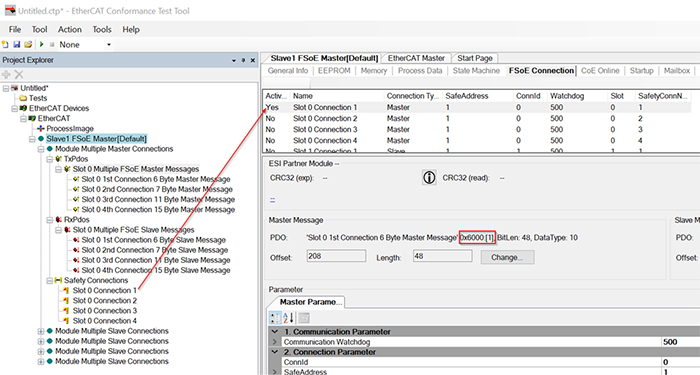Collapse the EtherCAT node

click(x=23, y=119)
